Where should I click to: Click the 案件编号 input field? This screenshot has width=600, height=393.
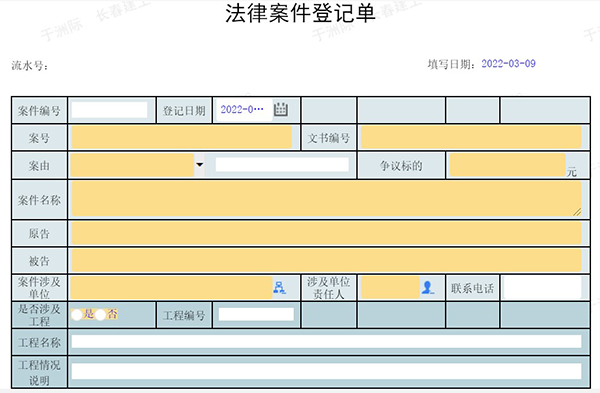(109, 110)
